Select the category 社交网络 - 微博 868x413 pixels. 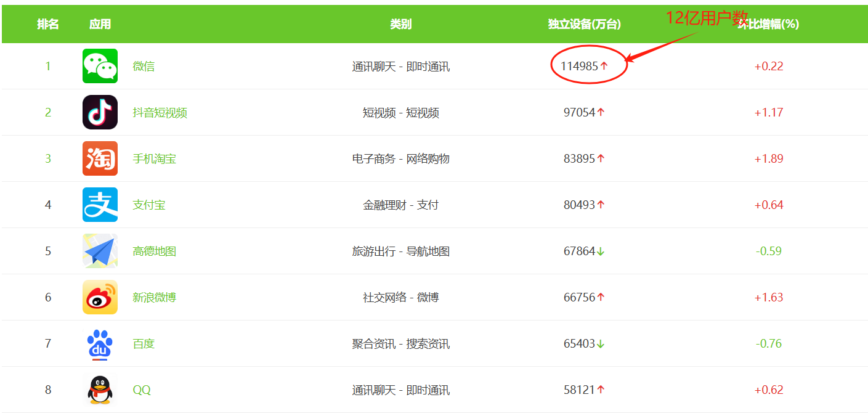coord(401,297)
